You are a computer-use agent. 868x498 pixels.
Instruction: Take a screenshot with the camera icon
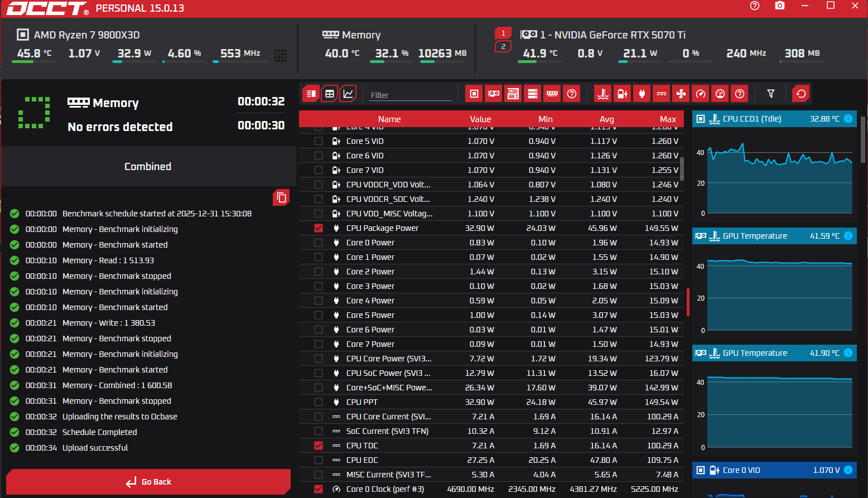pos(780,6)
